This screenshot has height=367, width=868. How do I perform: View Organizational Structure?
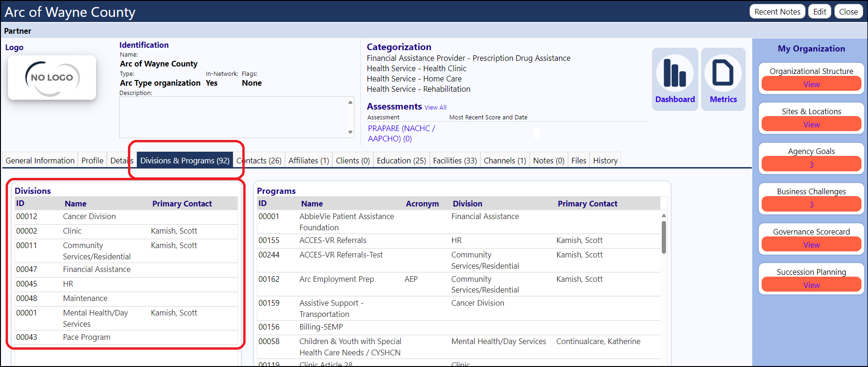tap(811, 84)
